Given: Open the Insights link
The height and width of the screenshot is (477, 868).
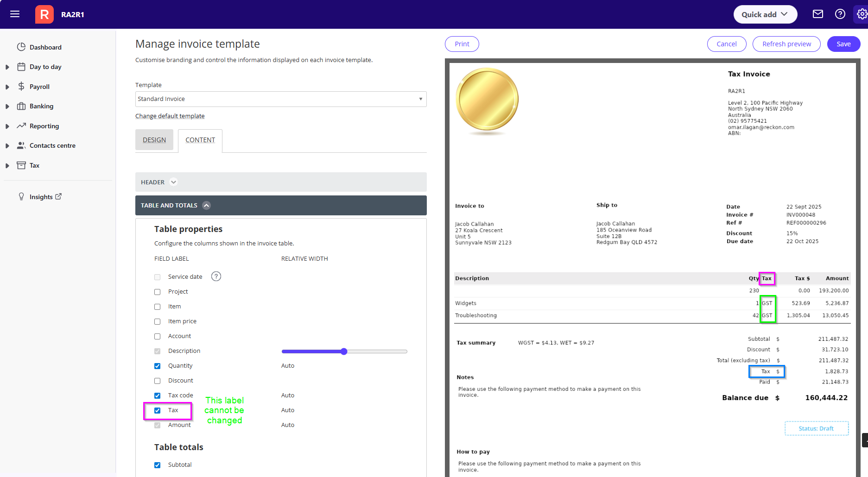Looking at the screenshot, I should coord(41,197).
